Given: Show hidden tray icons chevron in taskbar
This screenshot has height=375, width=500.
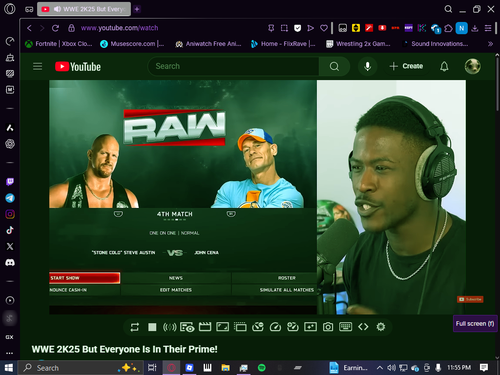Looking at the screenshot, I should 379,368.
